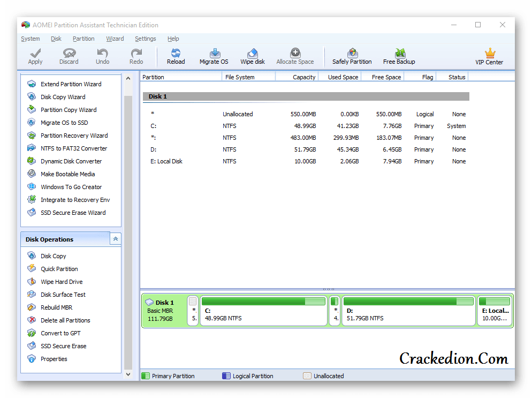Screen dimensions: 532x398
Task: Click the Allocate Space toolbar icon
Action: coord(295,52)
